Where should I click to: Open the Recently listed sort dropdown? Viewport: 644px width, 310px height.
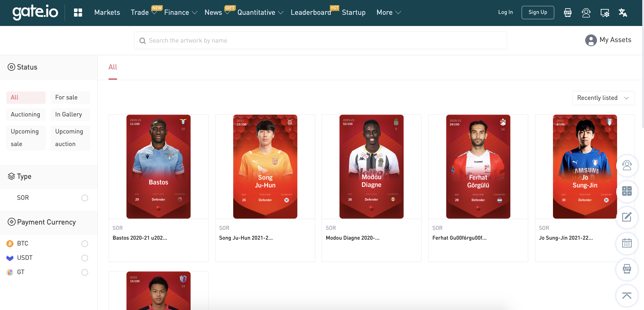coord(603,98)
